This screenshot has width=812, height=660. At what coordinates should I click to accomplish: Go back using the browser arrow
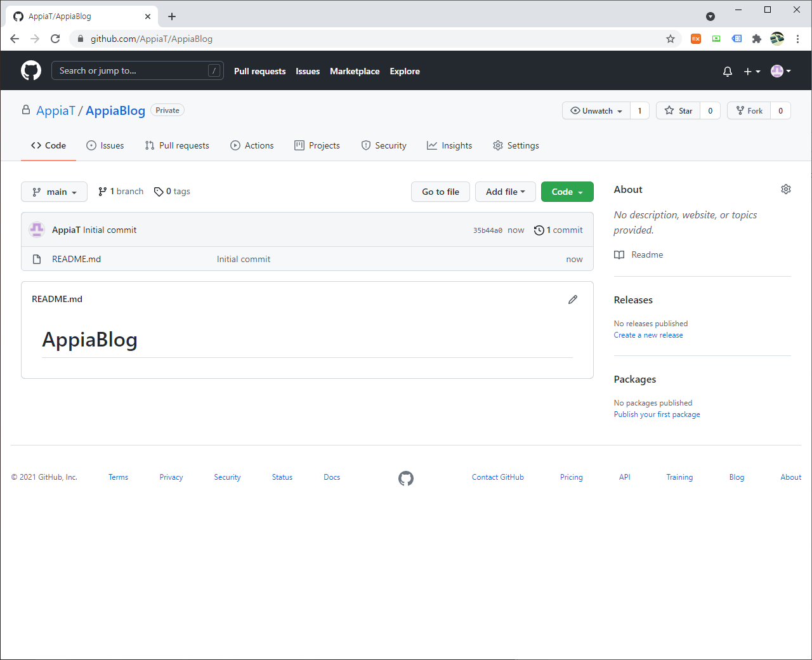[15, 39]
